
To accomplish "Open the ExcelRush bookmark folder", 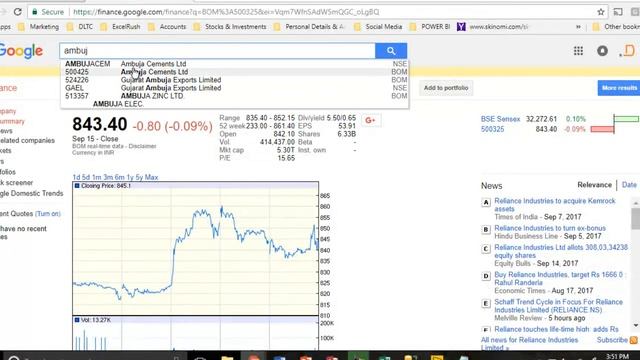I will 120,27.
